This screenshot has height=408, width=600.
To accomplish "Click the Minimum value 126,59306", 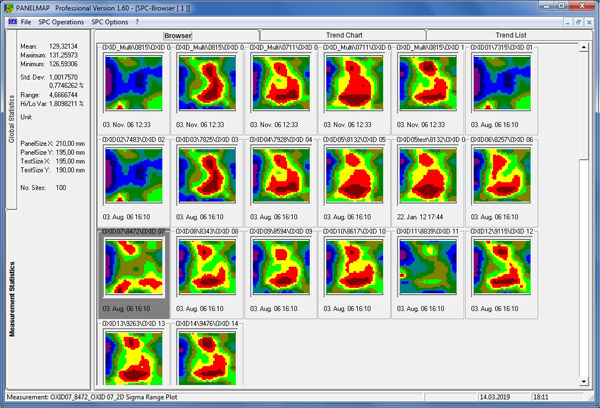I will click(x=63, y=64).
